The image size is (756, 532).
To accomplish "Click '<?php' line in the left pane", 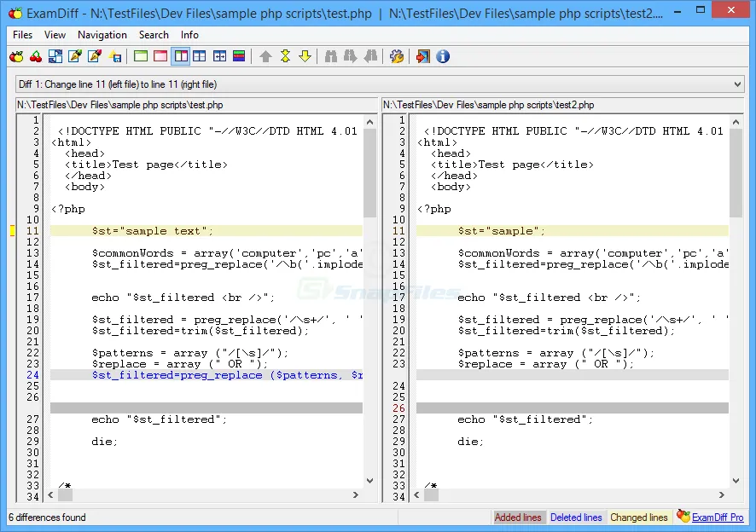I will pos(68,209).
